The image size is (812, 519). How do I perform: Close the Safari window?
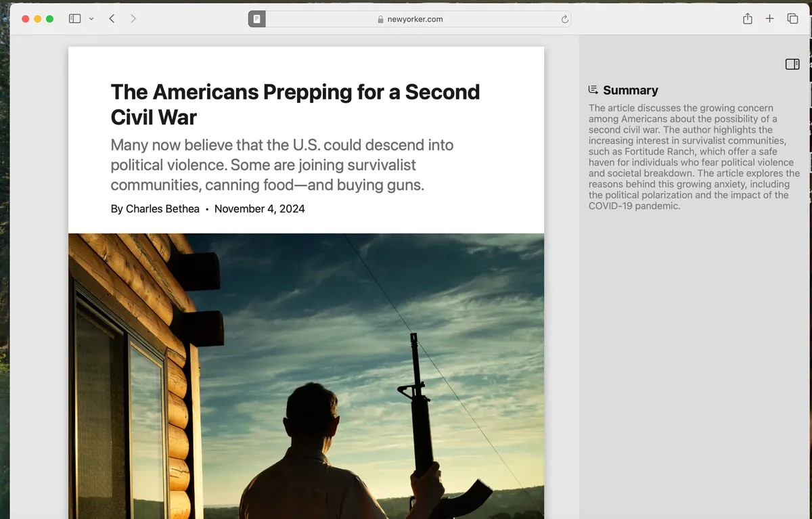tap(26, 19)
